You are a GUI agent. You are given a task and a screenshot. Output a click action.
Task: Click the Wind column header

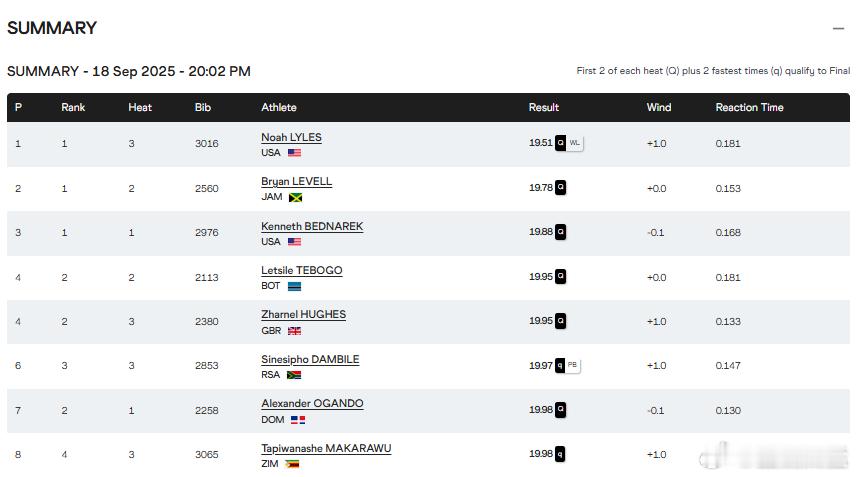tap(659, 108)
